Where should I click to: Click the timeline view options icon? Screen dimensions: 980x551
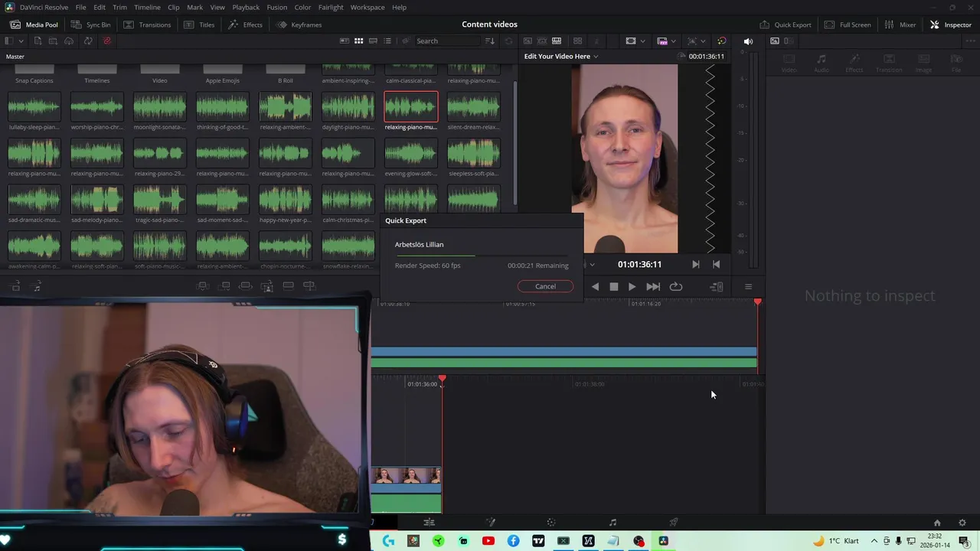point(717,286)
